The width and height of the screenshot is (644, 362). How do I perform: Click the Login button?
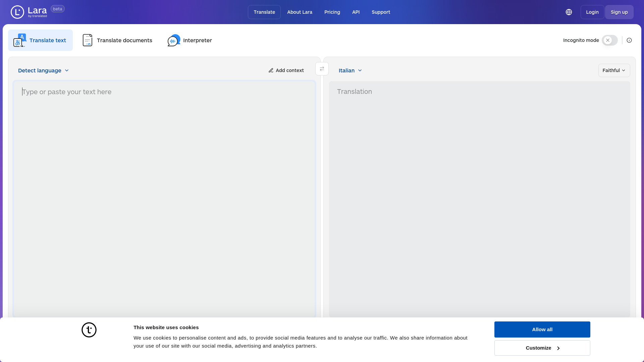point(592,12)
